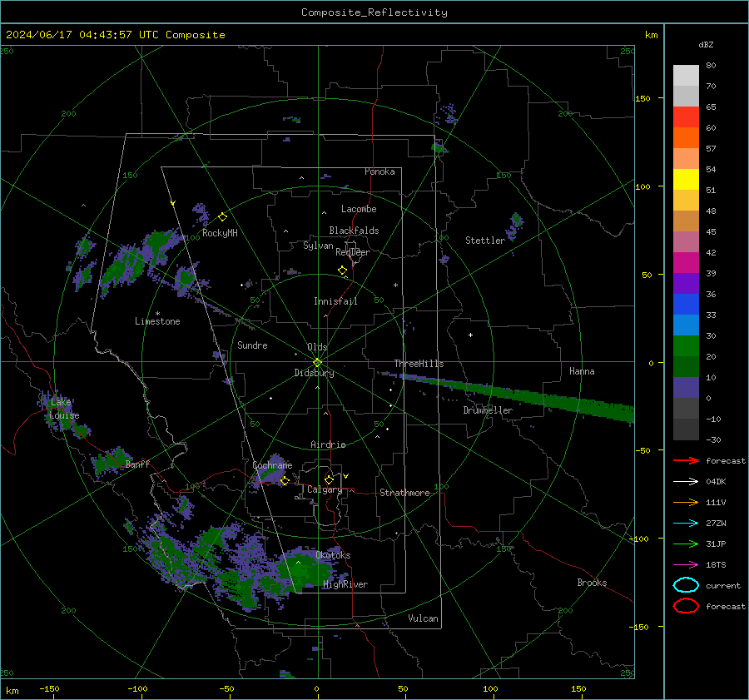
Task: Select the blue 36-33 dBZ color swatch
Action: point(686,304)
